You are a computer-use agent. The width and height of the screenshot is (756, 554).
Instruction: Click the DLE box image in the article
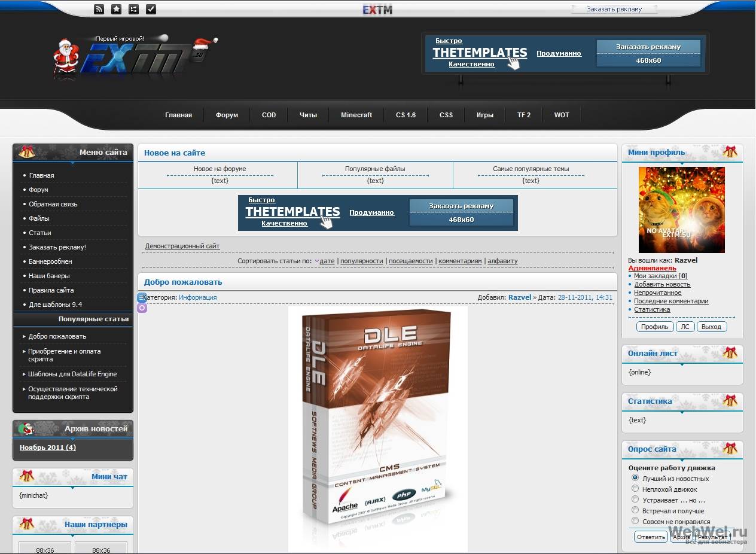(x=378, y=429)
